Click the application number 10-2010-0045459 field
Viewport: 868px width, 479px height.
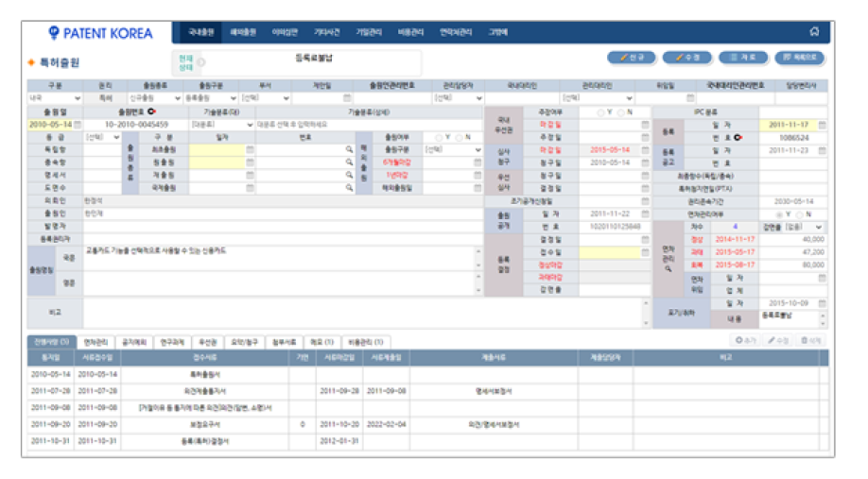pos(136,125)
